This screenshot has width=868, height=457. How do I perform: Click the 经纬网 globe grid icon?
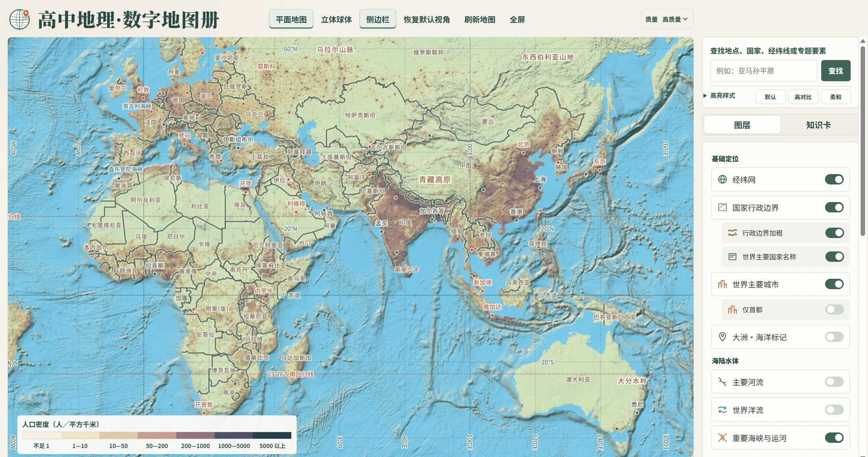722,180
